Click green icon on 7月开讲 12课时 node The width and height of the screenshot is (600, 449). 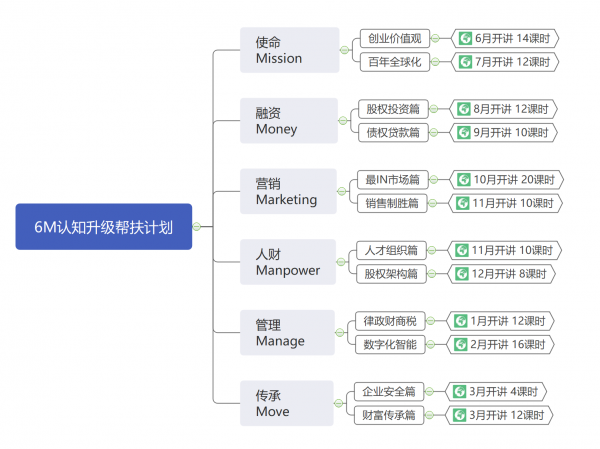(x=466, y=62)
